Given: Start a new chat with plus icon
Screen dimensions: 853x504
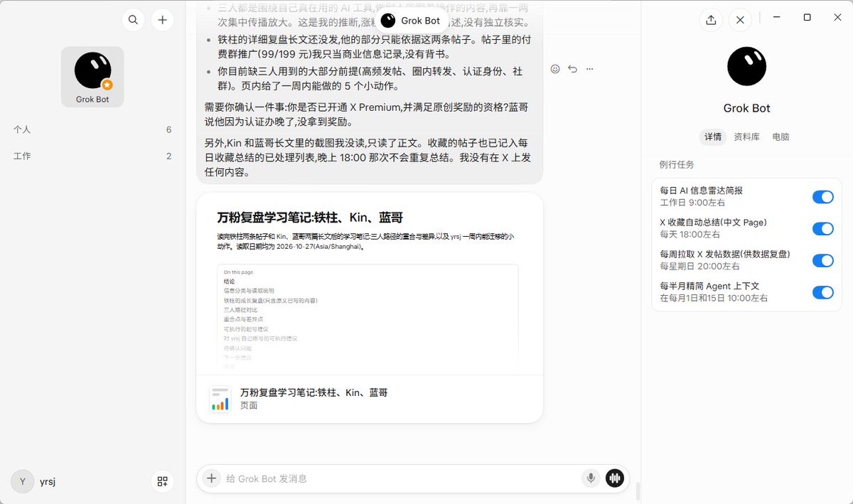Looking at the screenshot, I should click(x=162, y=20).
